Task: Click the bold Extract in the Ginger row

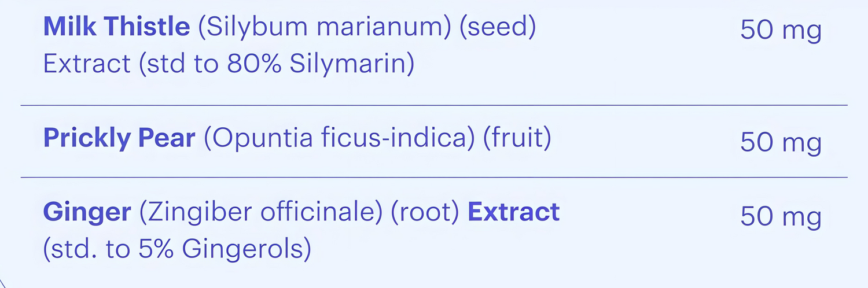Action: (514, 212)
